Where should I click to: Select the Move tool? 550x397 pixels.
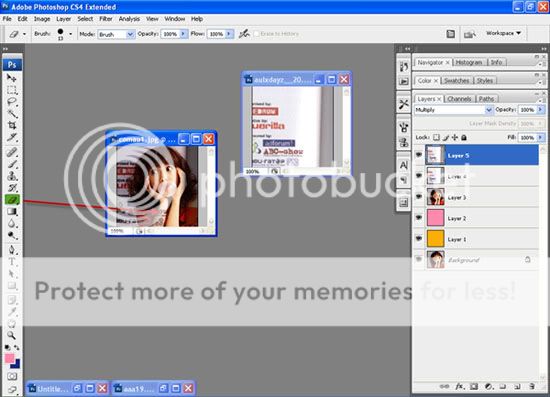pyautogui.click(x=12, y=78)
